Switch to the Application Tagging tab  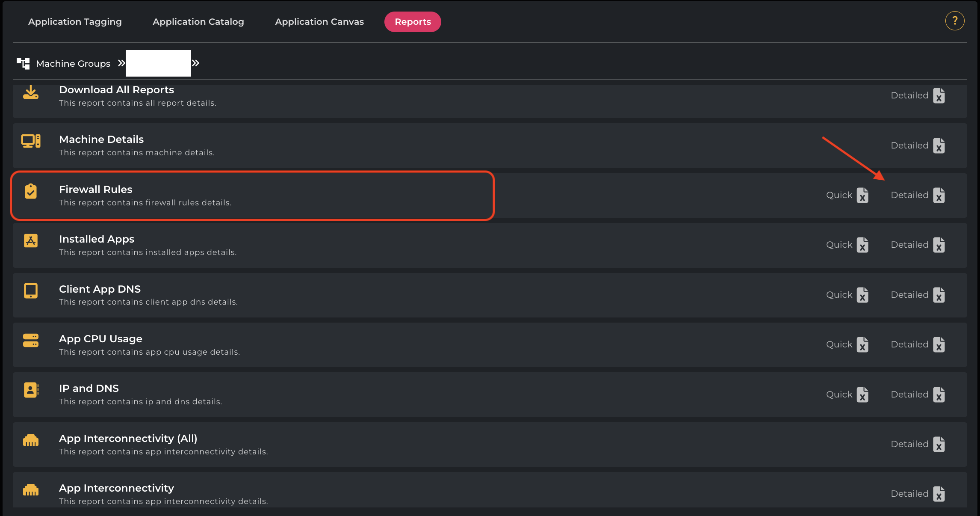point(75,22)
